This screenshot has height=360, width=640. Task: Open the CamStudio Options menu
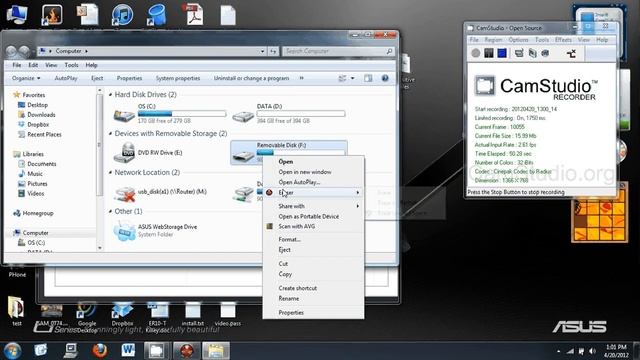518,40
